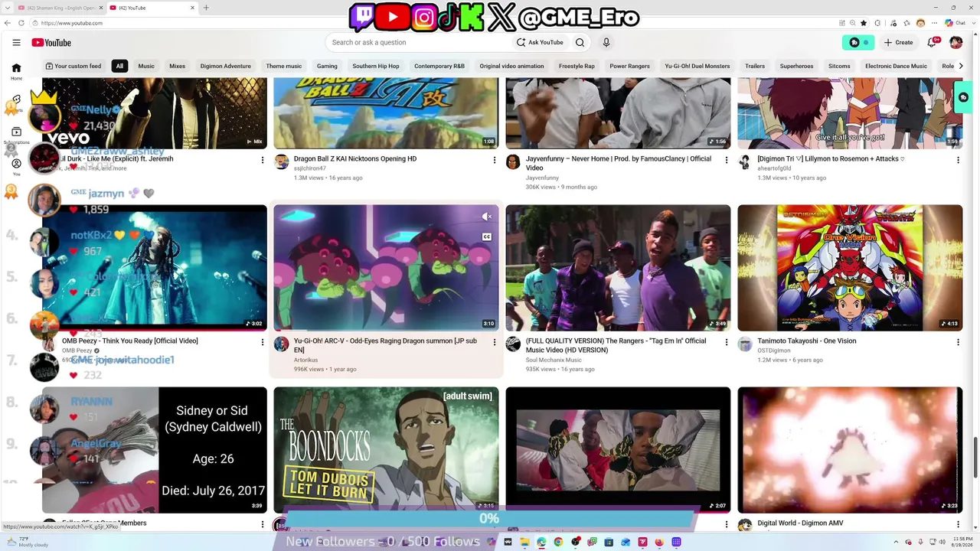Play the Rangers Tag Em In thumbnail
980x551 pixels.
click(618, 268)
